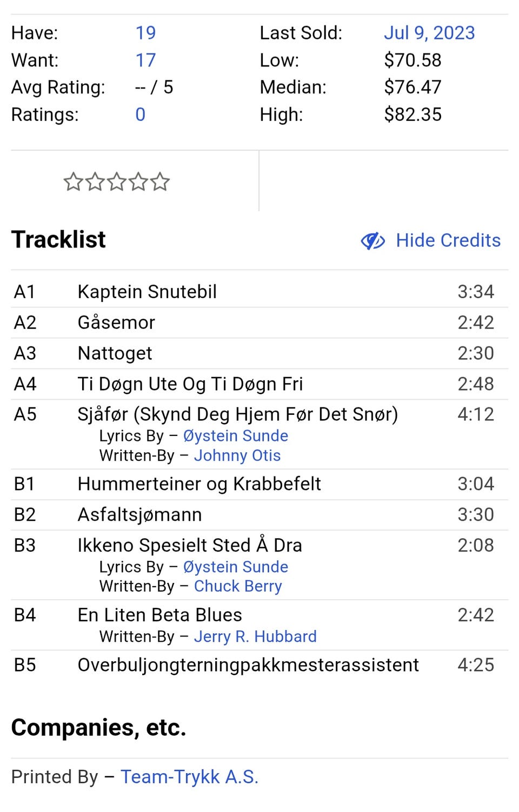The image size is (519, 812).
Task: Open Øystein Sunde credit under track A5
Action: pos(235,436)
